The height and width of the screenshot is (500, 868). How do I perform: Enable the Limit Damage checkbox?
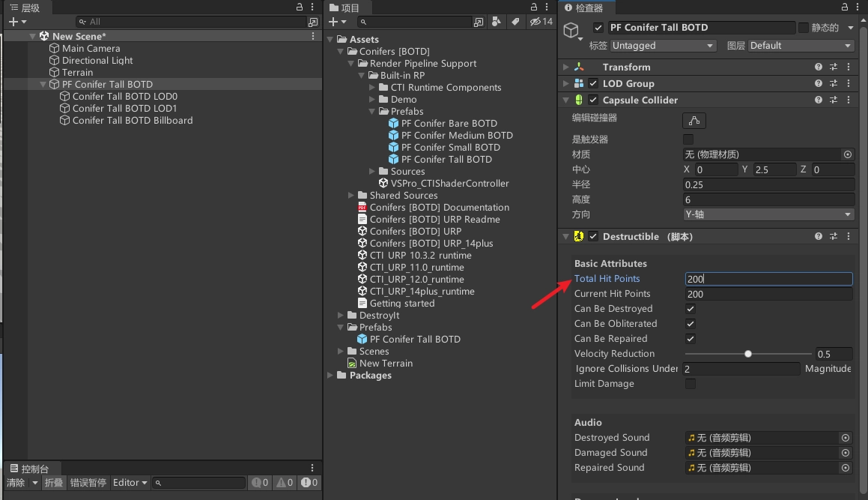tap(691, 384)
